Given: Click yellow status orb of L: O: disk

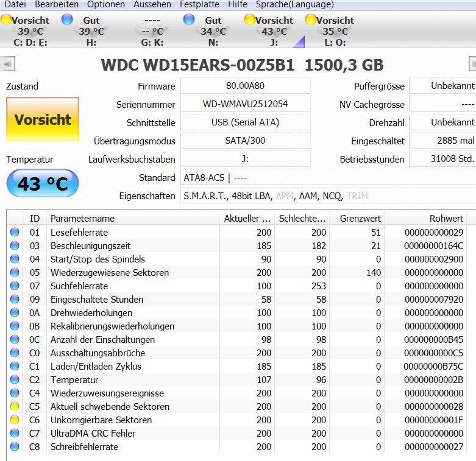Looking at the screenshot, I should click(311, 19).
